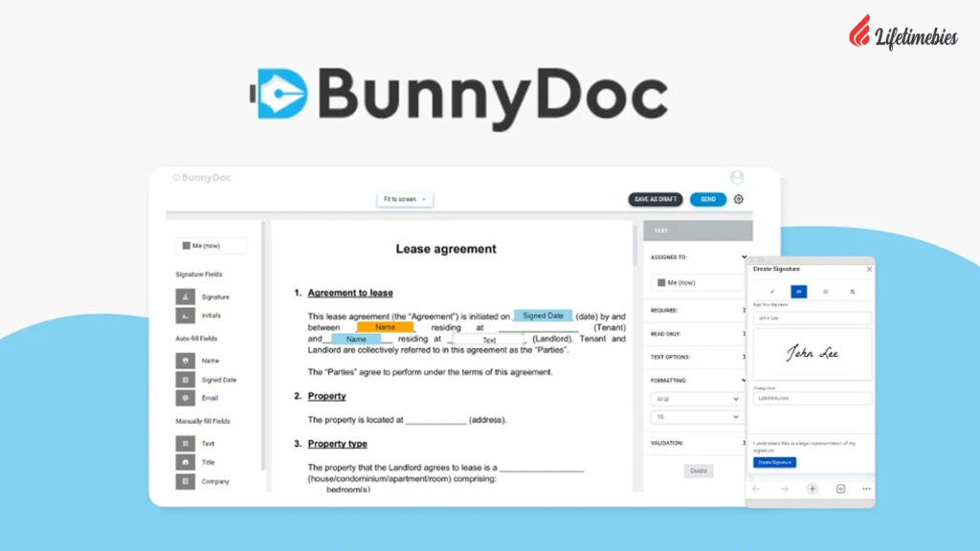Open the settings gear near the Send button
Screen dimensions: 980x551
739,199
